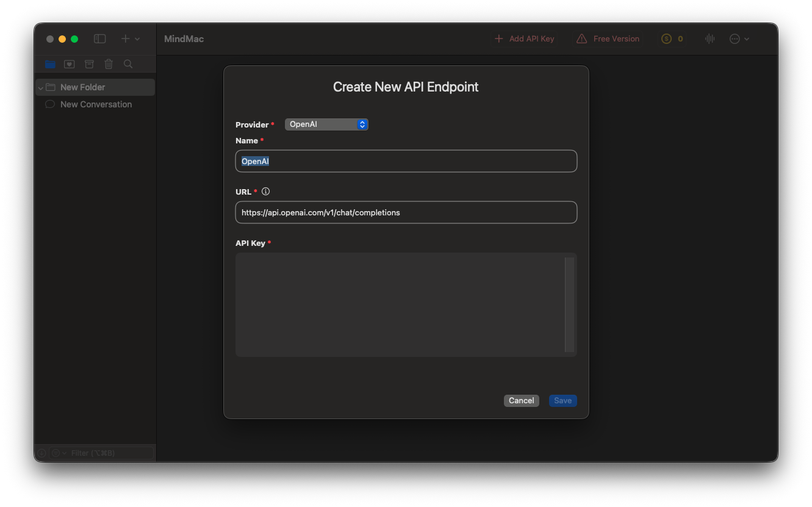
Task: Click the magnifier search icon in sidebar
Action: click(128, 64)
